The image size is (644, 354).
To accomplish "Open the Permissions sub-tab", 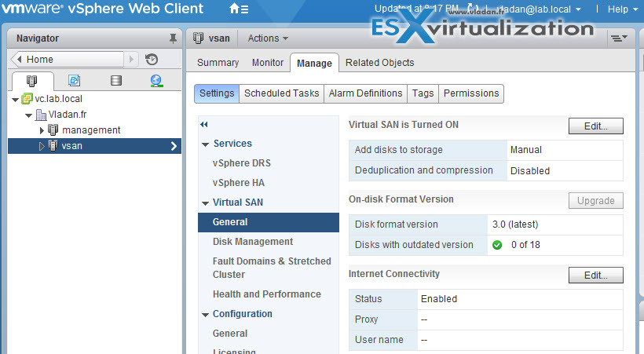I will click(x=471, y=93).
